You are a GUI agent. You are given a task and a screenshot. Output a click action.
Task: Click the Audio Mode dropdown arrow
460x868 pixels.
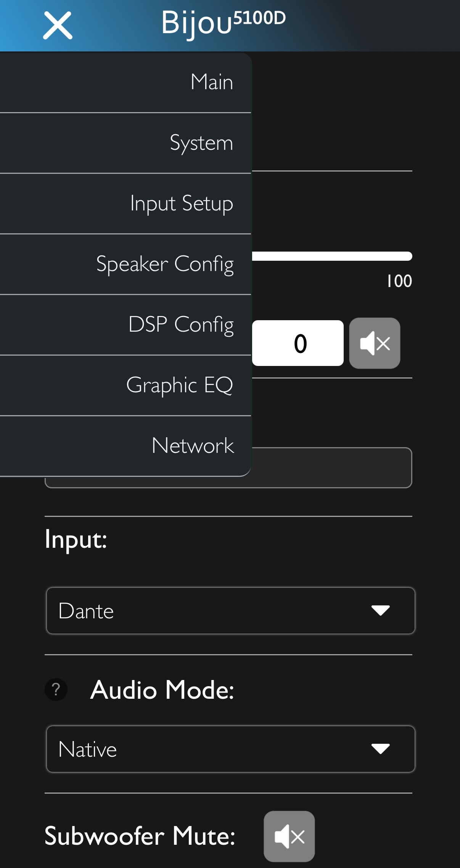click(x=380, y=749)
